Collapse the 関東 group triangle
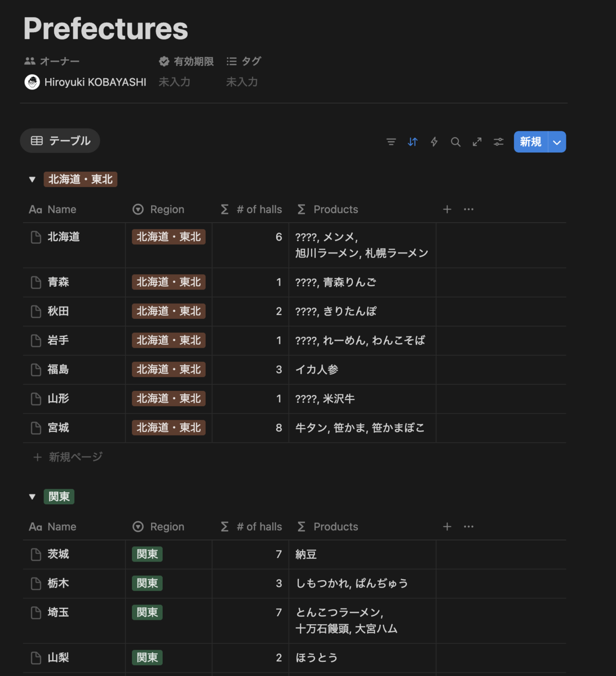 (x=32, y=497)
